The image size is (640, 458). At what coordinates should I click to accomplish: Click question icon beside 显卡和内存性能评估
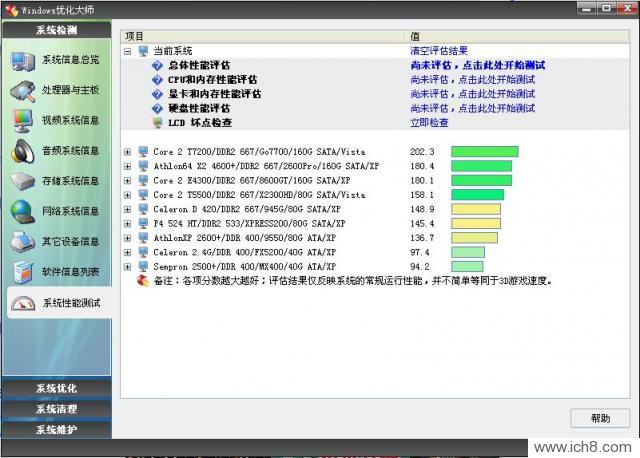point(158,94)
